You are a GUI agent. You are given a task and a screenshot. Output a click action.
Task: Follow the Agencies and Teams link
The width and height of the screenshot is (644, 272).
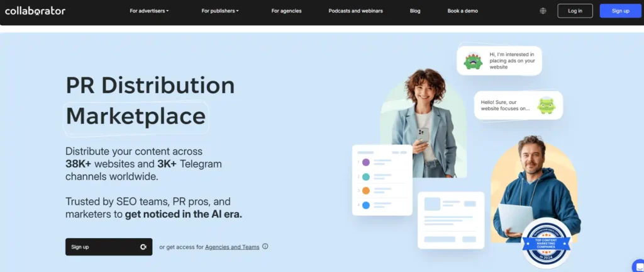232,247
